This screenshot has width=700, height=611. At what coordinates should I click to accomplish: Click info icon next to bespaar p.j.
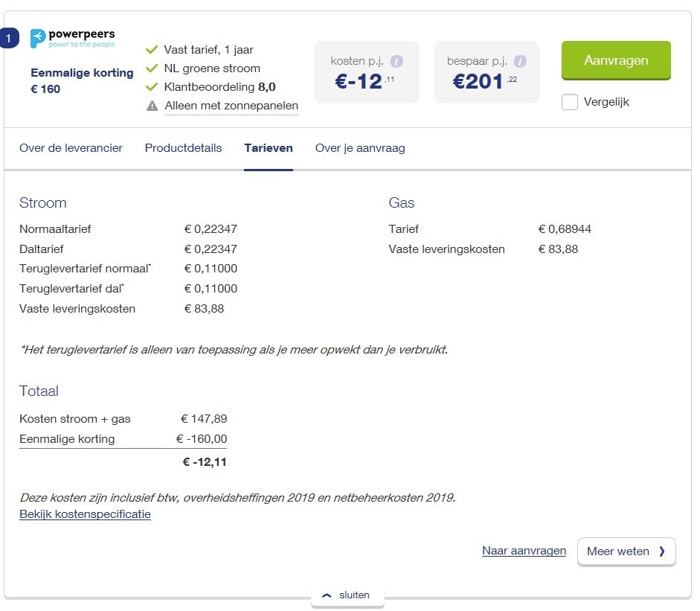coord(520,62)
